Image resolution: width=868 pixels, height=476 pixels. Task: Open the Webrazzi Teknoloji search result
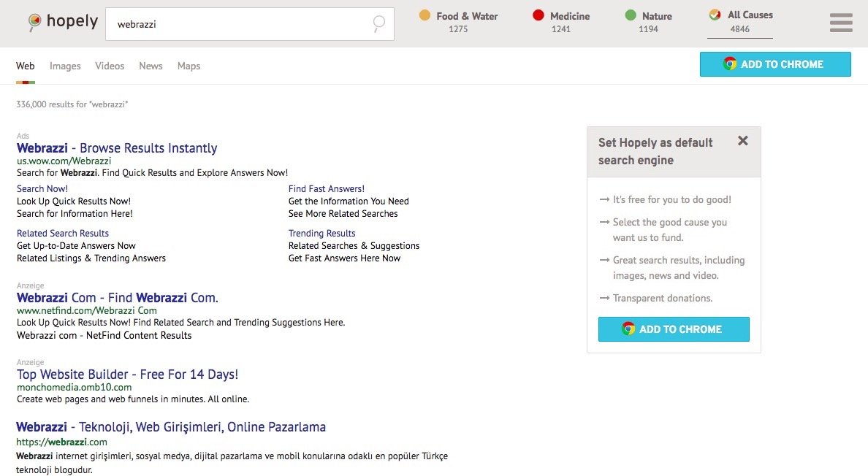click(171, 427)
